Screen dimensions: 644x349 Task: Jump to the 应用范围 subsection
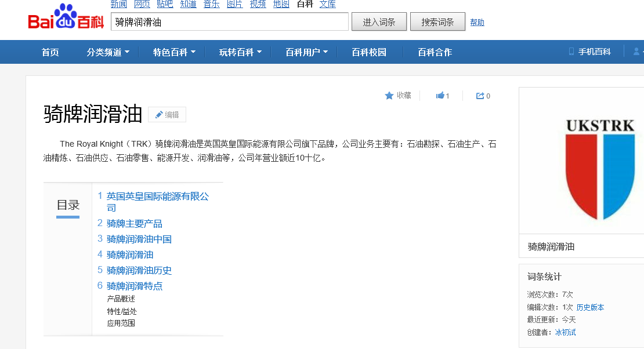coord(121,323)
